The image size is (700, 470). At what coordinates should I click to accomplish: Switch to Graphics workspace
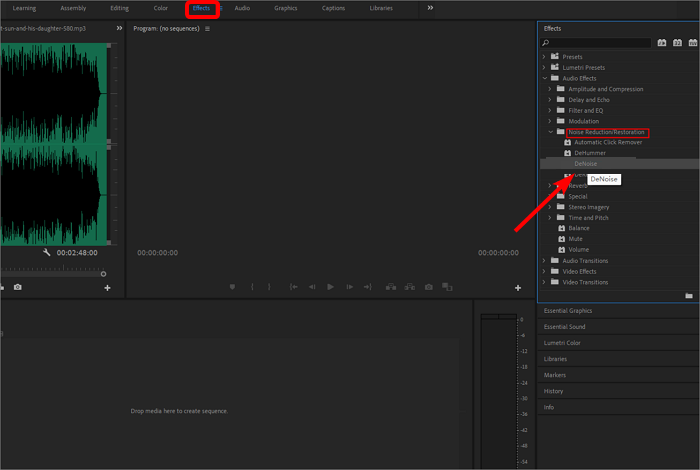(286, 8)
